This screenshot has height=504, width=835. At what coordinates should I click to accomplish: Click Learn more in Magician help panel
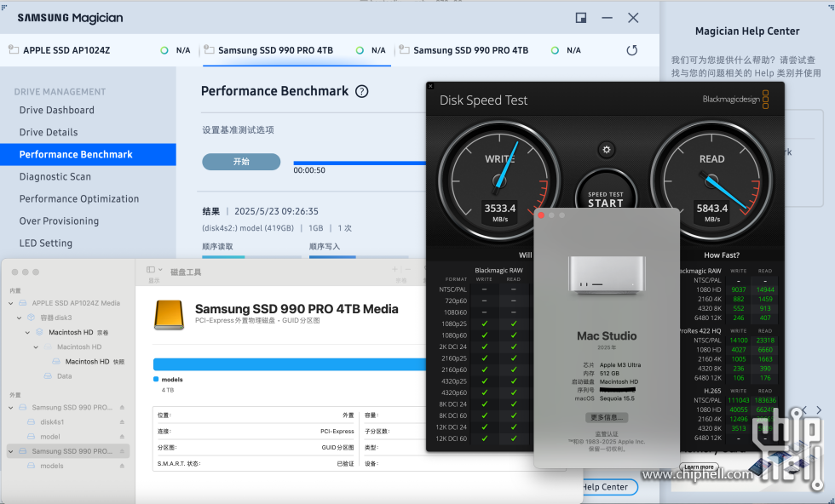[x=699, y=467]
